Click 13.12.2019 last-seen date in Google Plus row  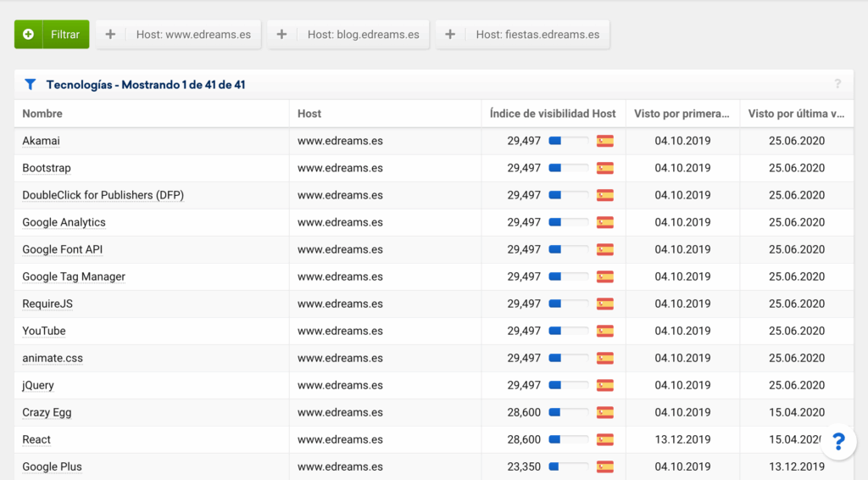(x=797, y=466)
